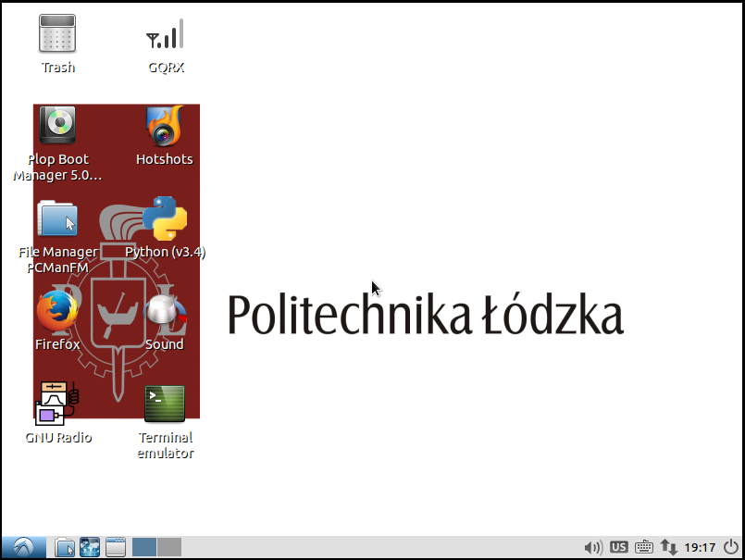745x560 pixels.
Task: Switch to the first workspace in pager
Action: point(144,547)
